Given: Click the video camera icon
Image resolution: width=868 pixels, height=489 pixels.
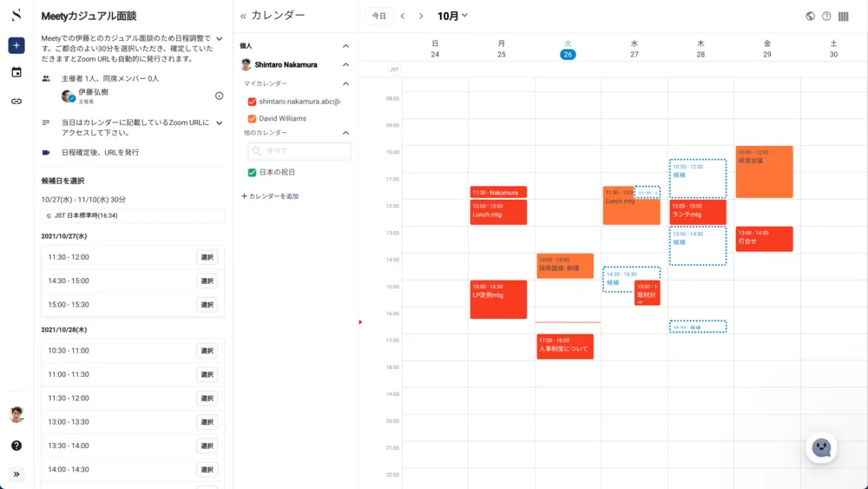Looking at the screenshot, I should click(46, 152).
